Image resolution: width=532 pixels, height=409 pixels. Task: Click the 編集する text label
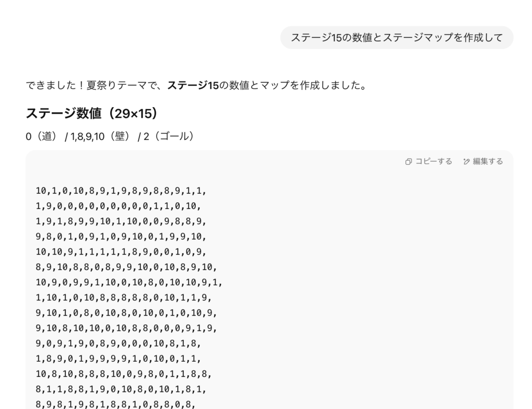tap(488, 161)
